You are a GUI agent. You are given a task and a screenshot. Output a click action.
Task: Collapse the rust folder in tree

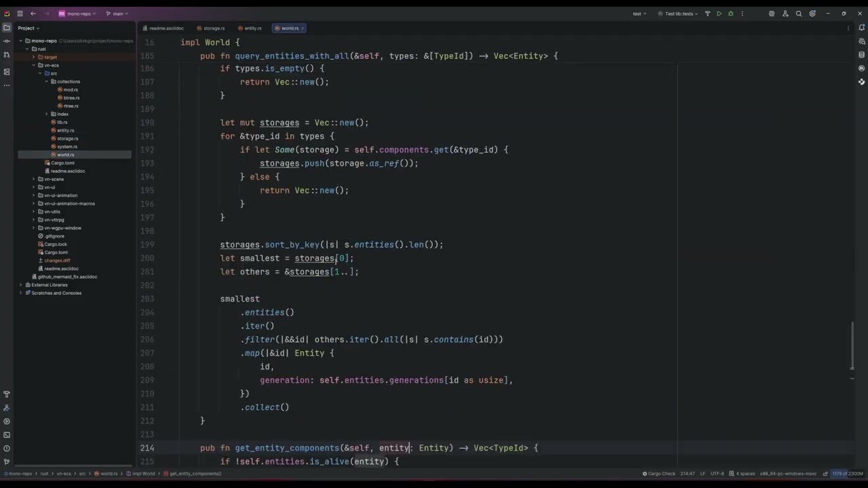click(28, 49)
